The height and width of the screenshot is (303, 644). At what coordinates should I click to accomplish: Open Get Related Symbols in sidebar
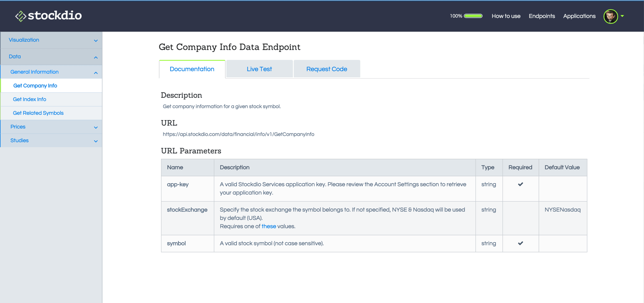tap(51, 113)
